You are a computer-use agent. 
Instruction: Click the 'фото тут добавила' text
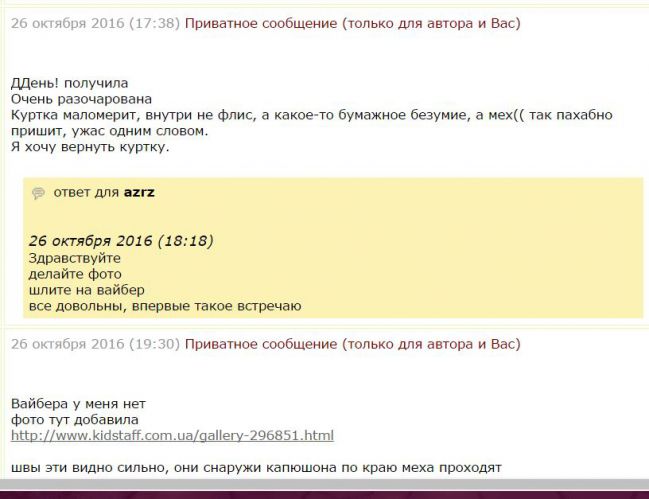75,420
